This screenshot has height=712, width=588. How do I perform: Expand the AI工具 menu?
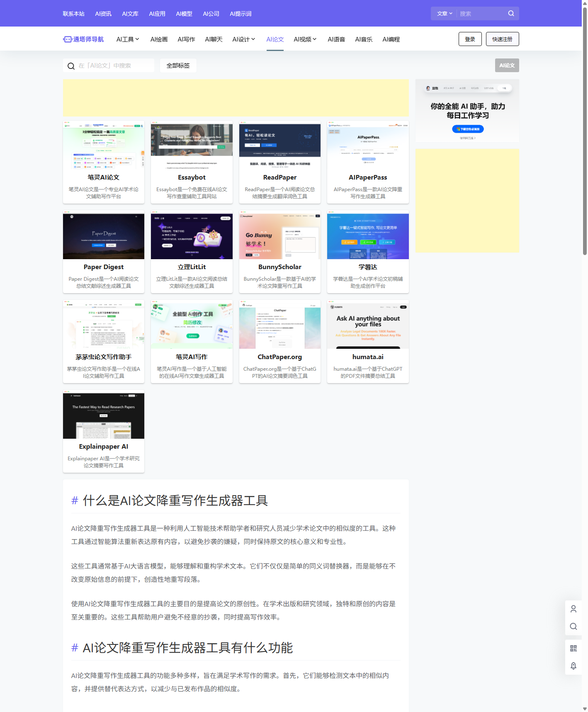pos(128,39)
